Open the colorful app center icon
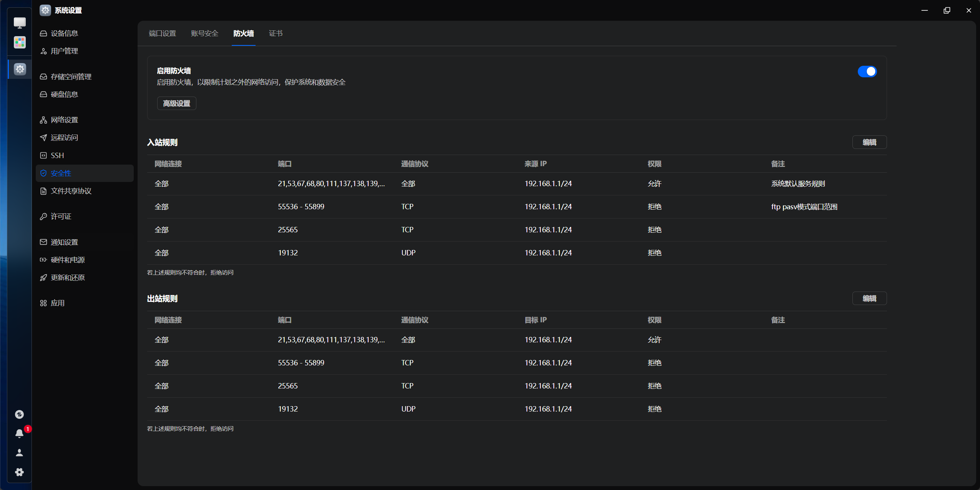 [20, 42]
